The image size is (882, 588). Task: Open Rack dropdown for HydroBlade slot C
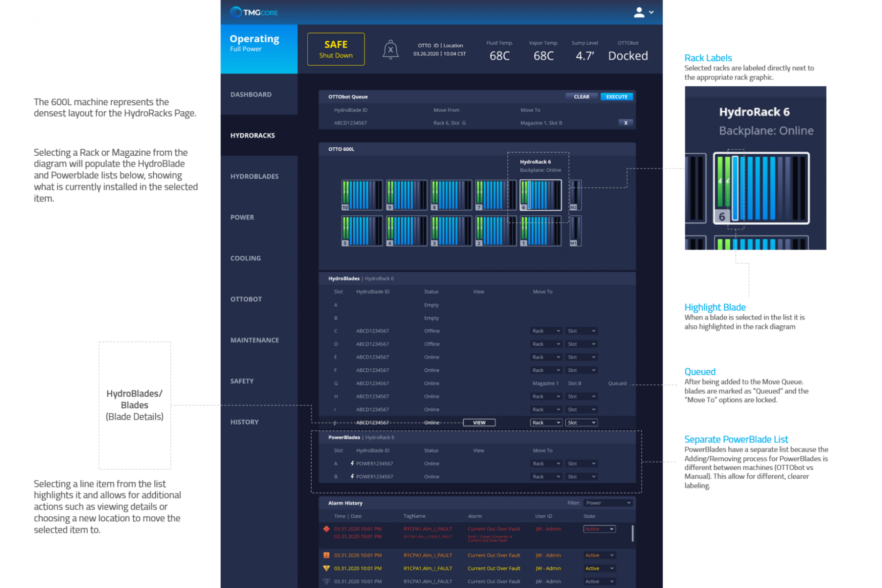546,331
